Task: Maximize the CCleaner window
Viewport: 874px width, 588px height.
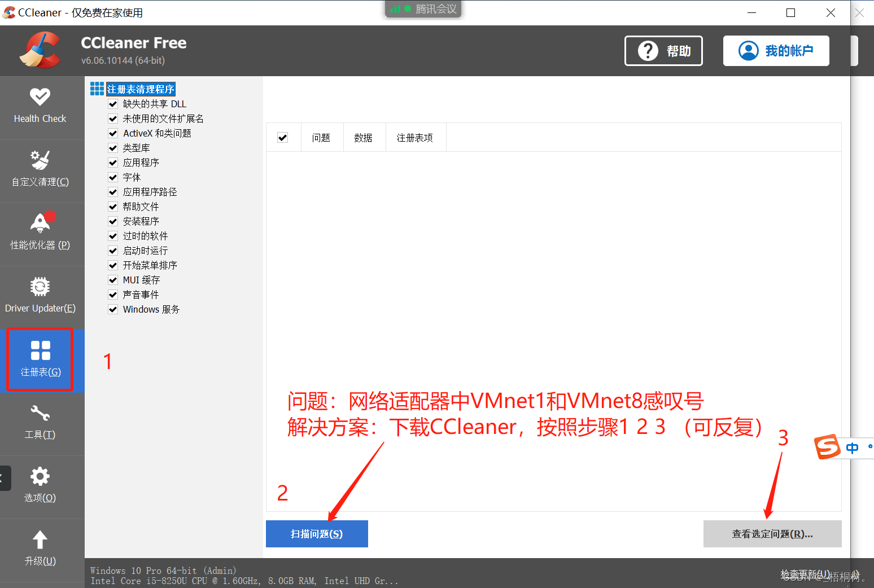Action: pos(791,12)
